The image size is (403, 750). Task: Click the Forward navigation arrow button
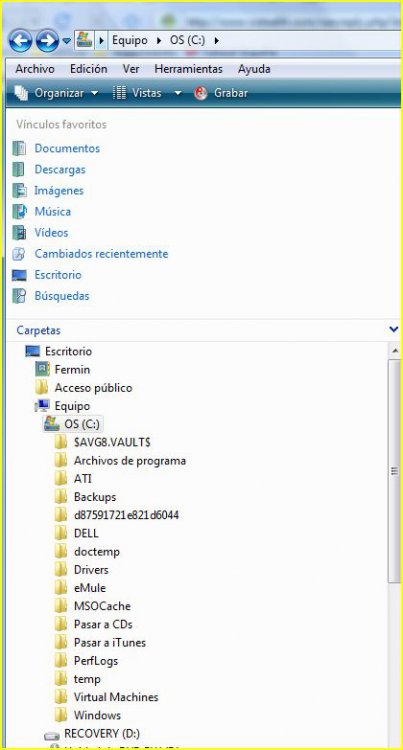tap(47, 41)
